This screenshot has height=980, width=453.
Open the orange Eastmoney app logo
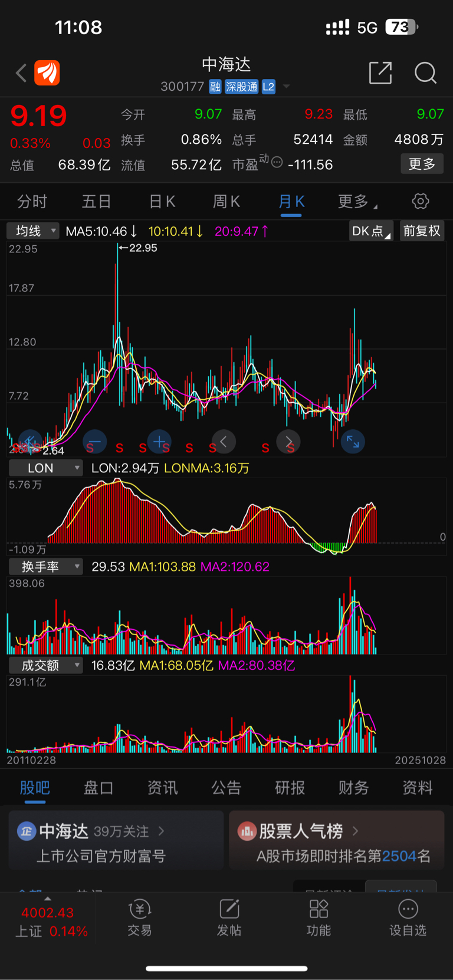pyautogui.click(x=47, y=73)
